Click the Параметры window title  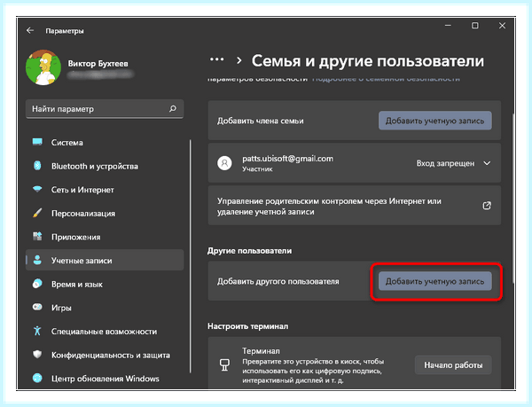pyautogui.click(x=65, y=31)
